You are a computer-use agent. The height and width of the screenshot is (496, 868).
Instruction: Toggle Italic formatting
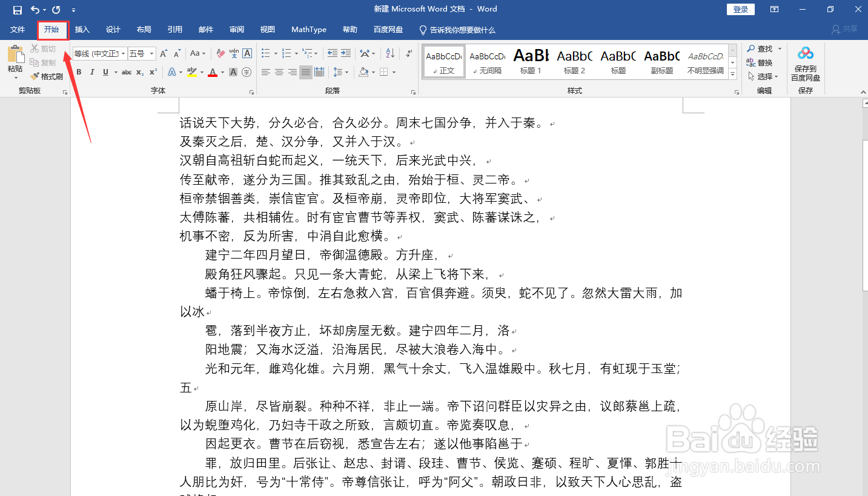pyautogui.click(x=92, y=73)
